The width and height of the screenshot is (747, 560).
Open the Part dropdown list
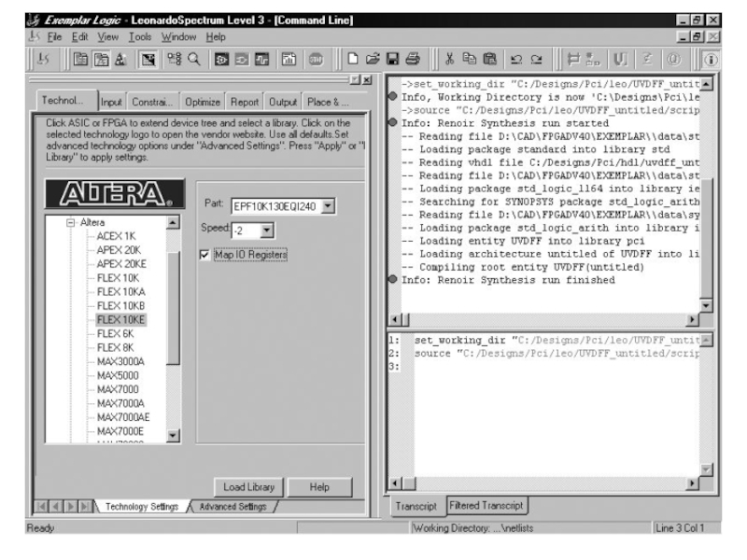(x=326, y=204)
